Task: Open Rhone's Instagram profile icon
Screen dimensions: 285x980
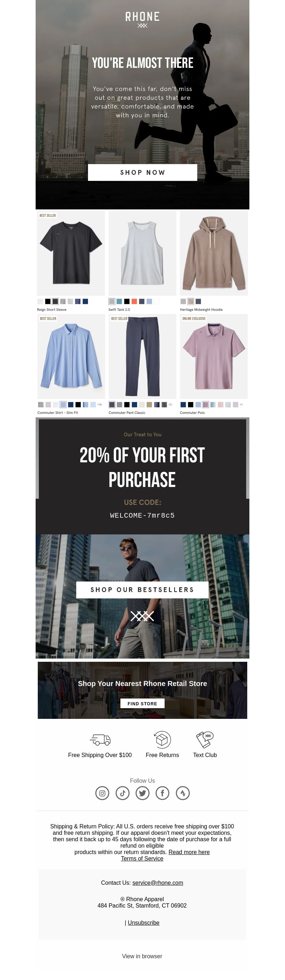Action: click(102, 793)
